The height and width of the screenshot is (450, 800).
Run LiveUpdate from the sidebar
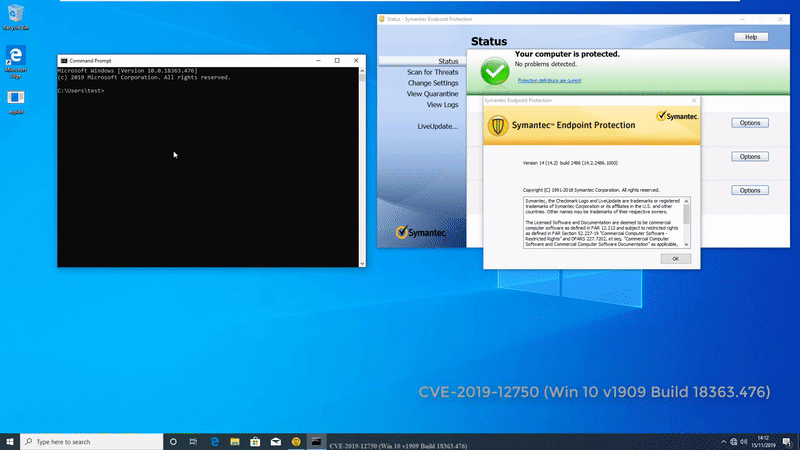coord(437,127)
